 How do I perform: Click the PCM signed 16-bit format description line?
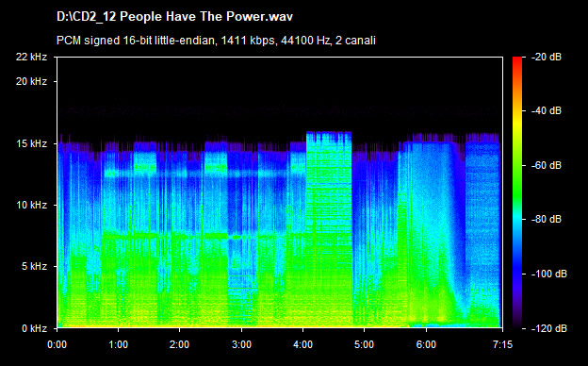[216, 41]
